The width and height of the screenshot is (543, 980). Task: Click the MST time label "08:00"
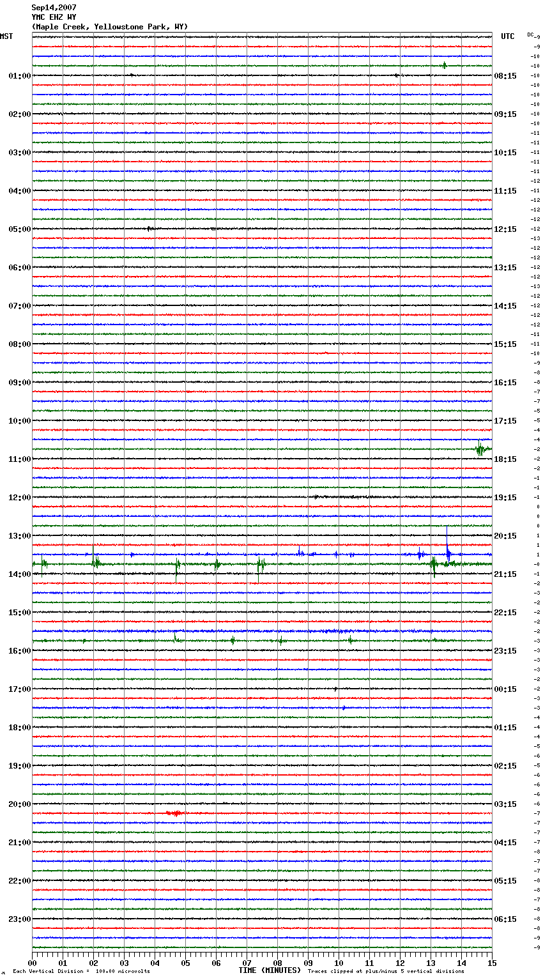pyautogui.click(x=20, y=344)
